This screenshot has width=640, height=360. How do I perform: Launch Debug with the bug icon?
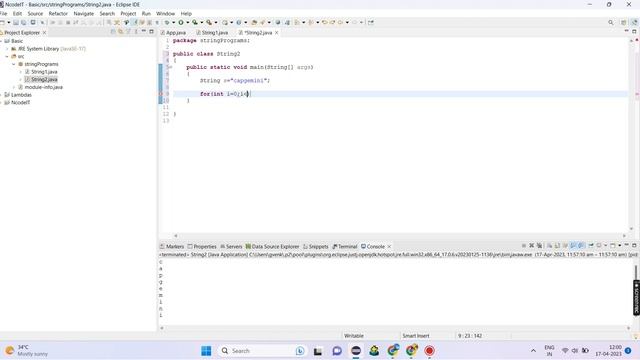pos(167,22)
